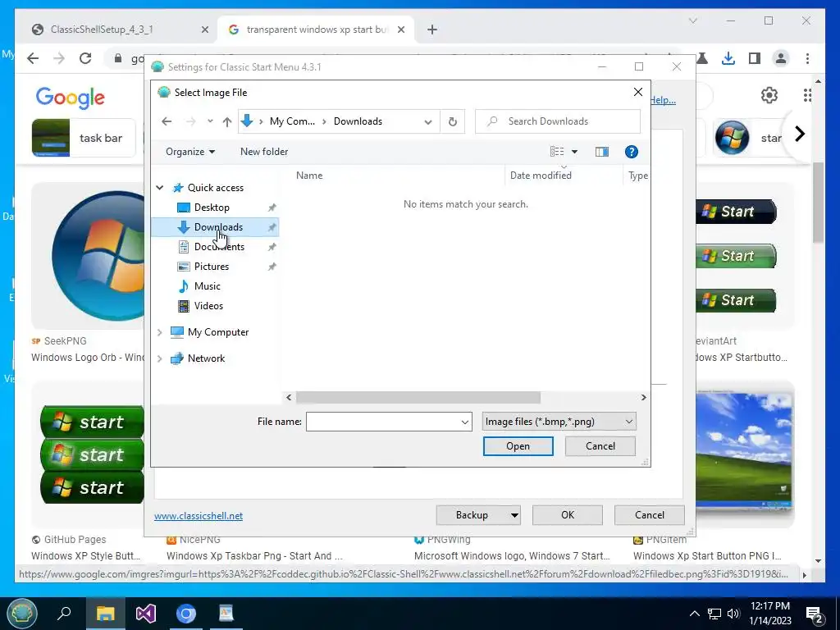Switch to transparent windows xp start tab
The height and width of the screenshot is (630, 840).
pyautogui.click(x=317, y=30)
